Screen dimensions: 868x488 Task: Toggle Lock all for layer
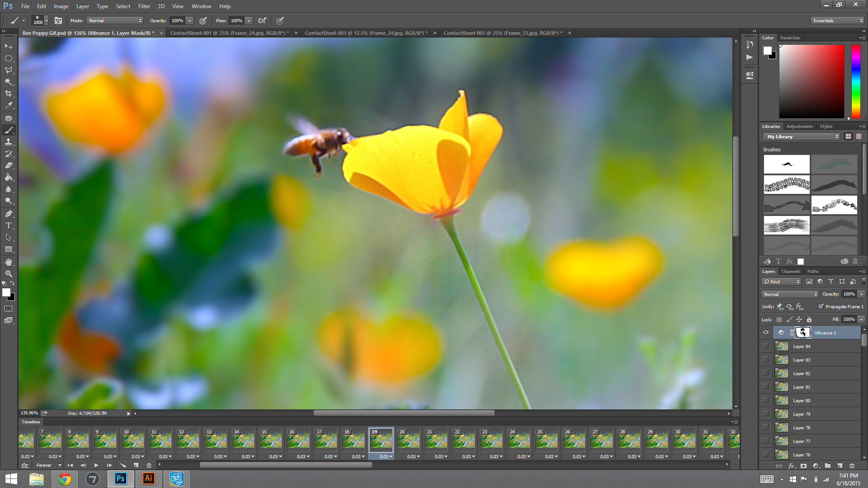(809, 319)
